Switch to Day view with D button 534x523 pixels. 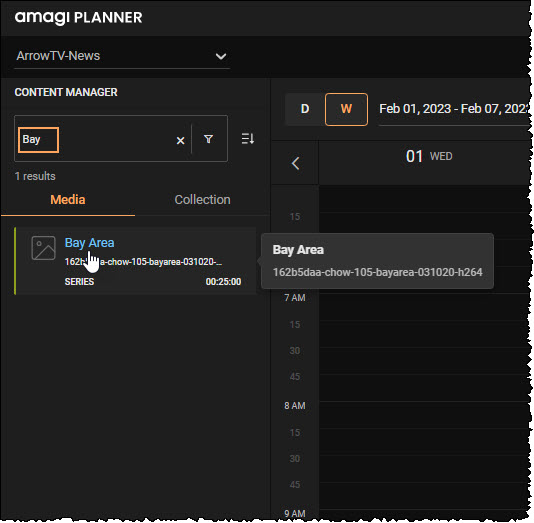tap(305, 109)
